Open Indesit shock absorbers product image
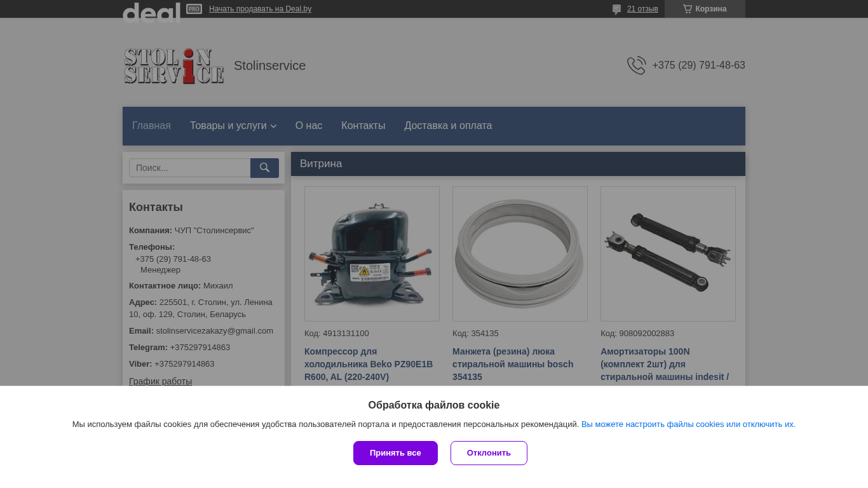Viewport: 868px width, 488px height. (x=668, y=254)
